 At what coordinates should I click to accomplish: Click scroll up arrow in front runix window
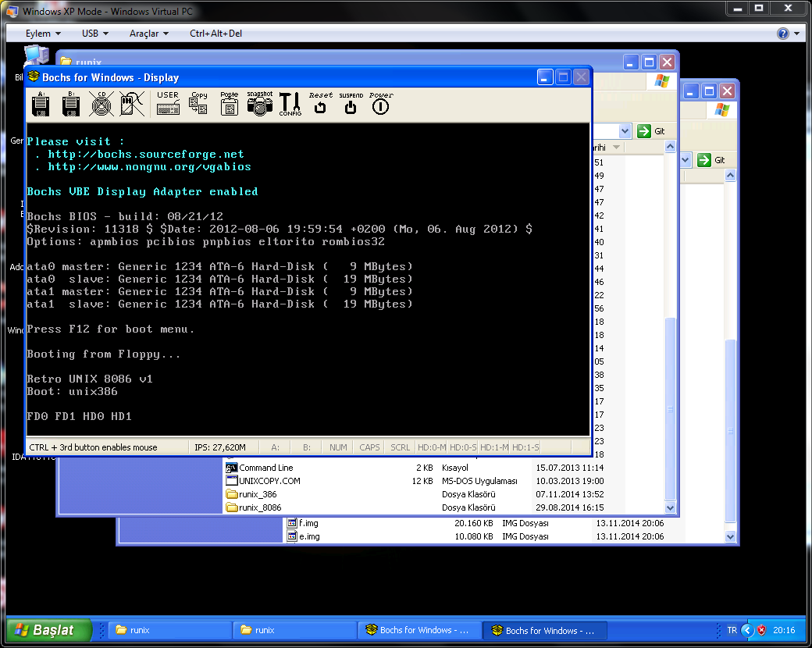pos(670,147)
